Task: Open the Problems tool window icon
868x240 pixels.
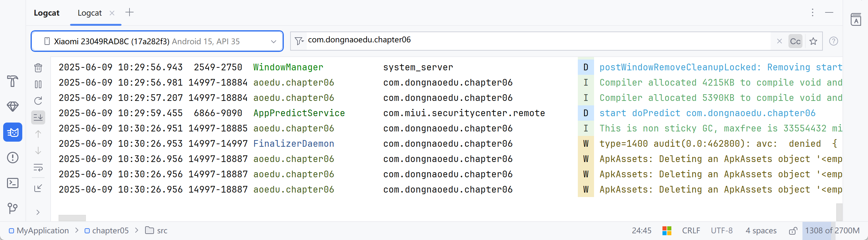Action: click(12, 158)
